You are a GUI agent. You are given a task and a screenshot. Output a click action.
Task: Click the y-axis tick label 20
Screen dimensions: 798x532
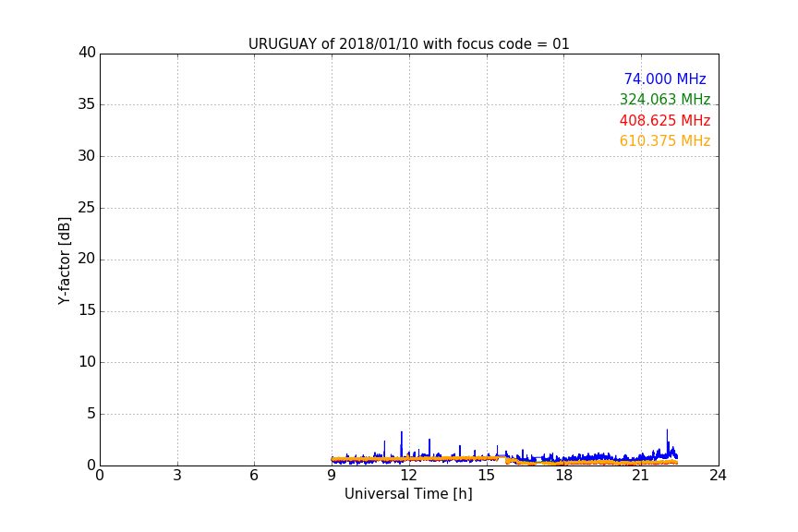tap(87, 259)
